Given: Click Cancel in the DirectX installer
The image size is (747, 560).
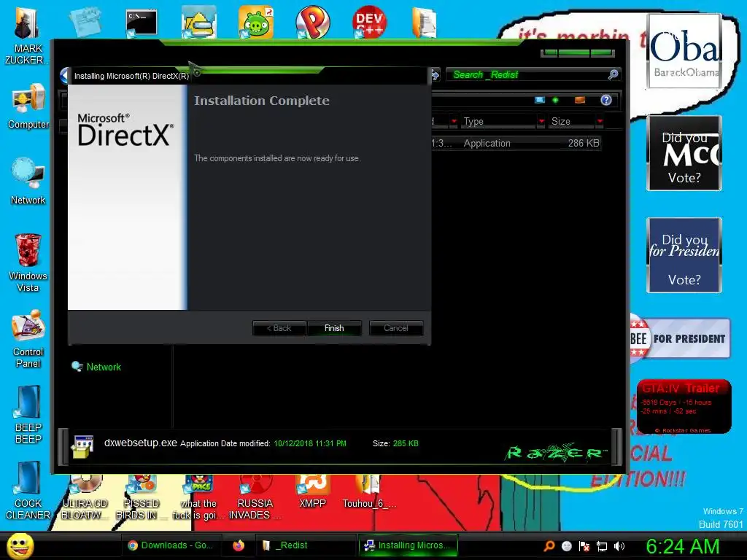Looking at the screenshot, I should point(396,328).
